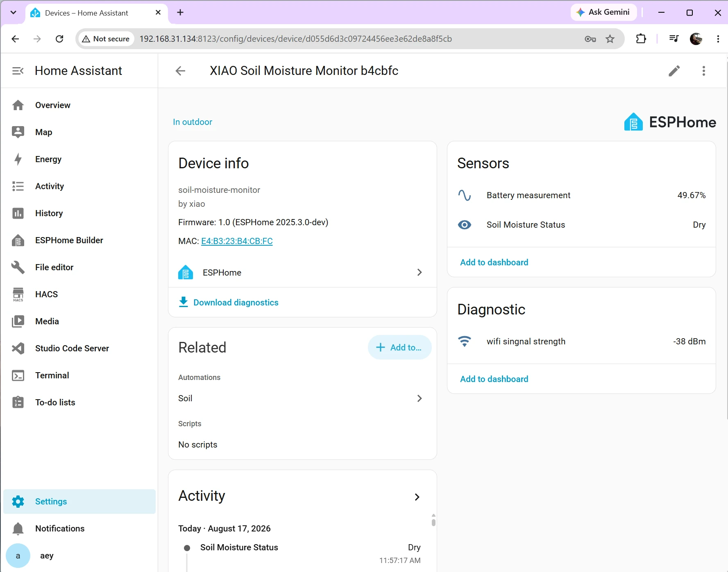Click Add to dashboard under Sensors

(494, 262)
